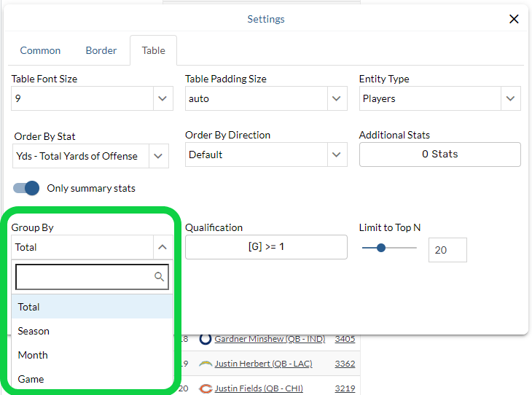
Task: Click the Indianapolis Colts team logo
Action: (206, 339)
